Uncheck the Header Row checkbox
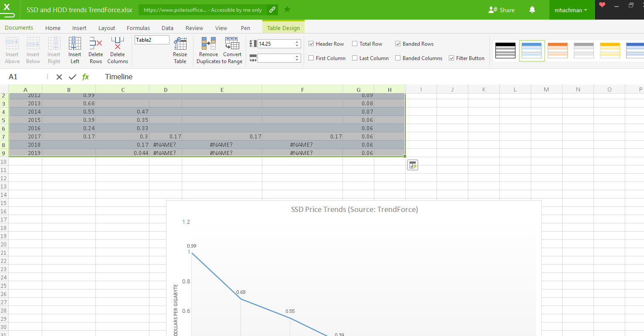This screenshot has width=644, height=336. [x=311, y=44]
